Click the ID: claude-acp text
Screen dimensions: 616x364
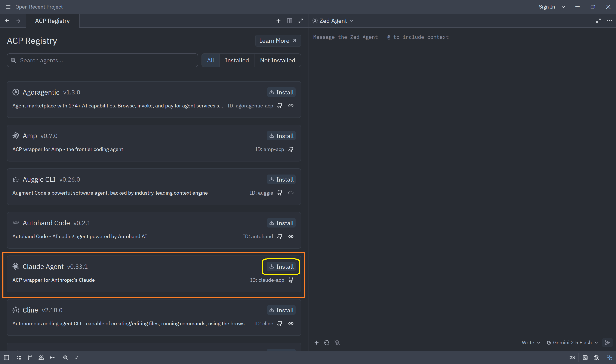point(267,280)
